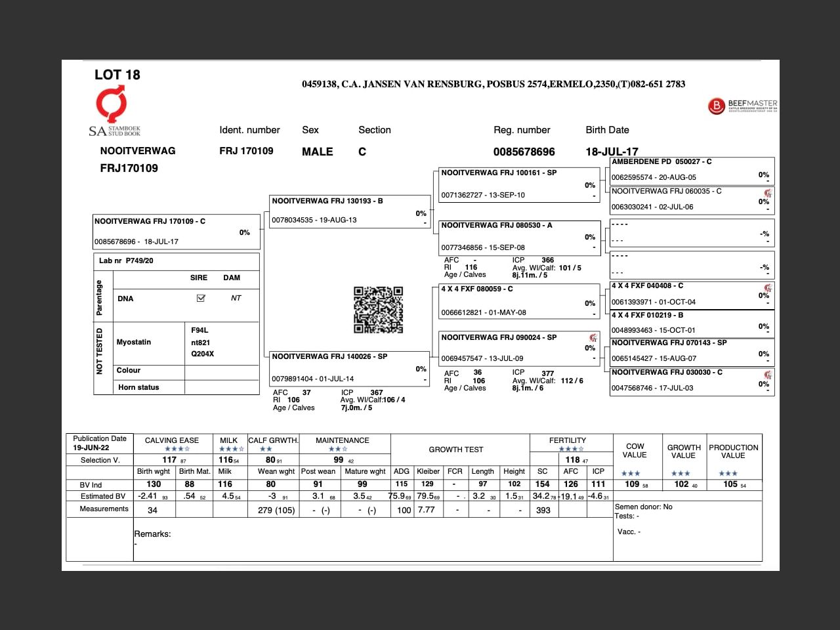The image size is (840, 630).
Task: Select the sire box NOOITVERWAG FRJ 130193 - B
Action: click(350, 211)
